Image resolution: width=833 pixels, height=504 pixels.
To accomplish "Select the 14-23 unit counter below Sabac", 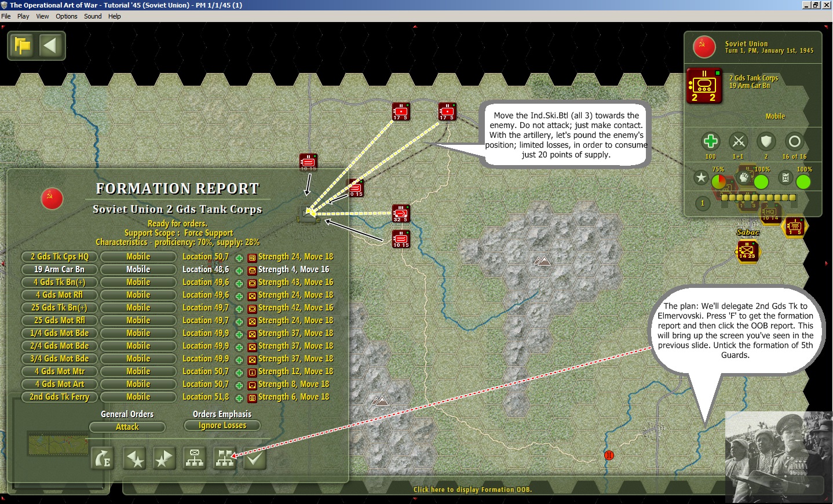I will point(747,251).
